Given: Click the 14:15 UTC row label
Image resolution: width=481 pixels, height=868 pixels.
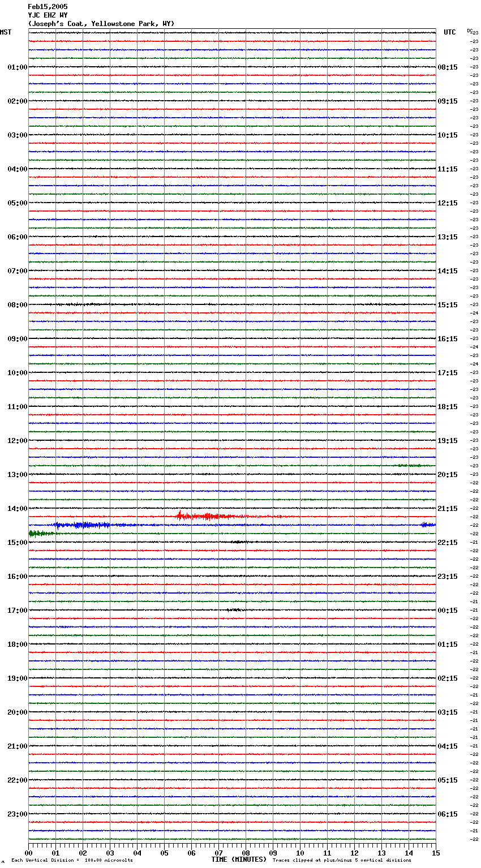Looking at the screenshot, I should tap(448, 271).
